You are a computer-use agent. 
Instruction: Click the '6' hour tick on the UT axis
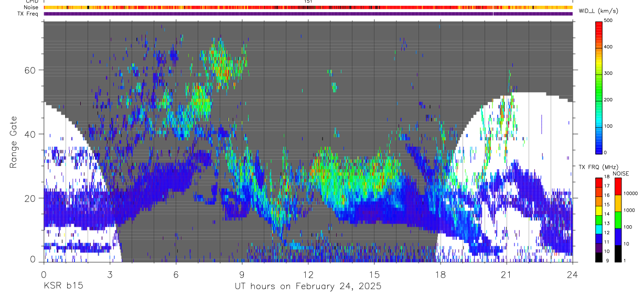pos(176,274)
